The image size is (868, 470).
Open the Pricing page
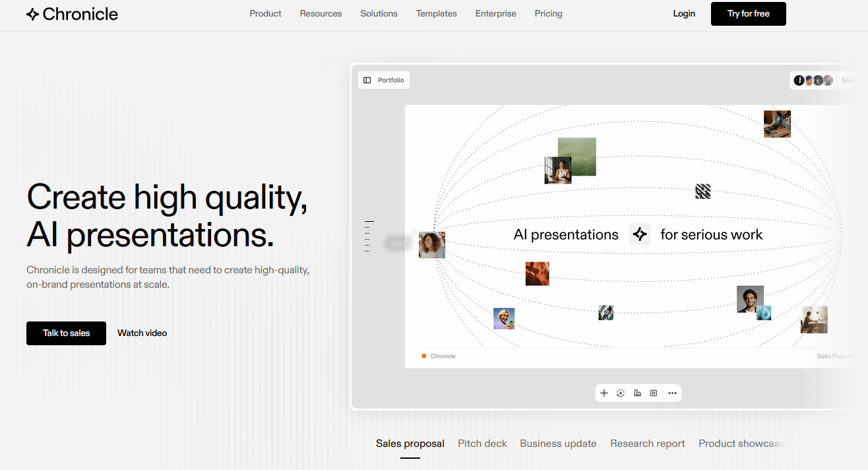tap(549, 13)
